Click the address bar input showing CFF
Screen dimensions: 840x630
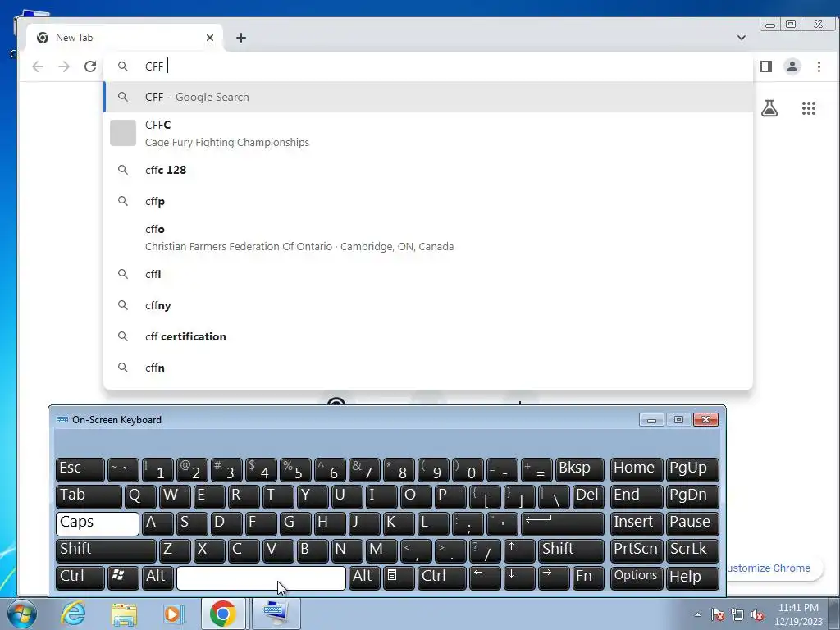tap(428, 66)
